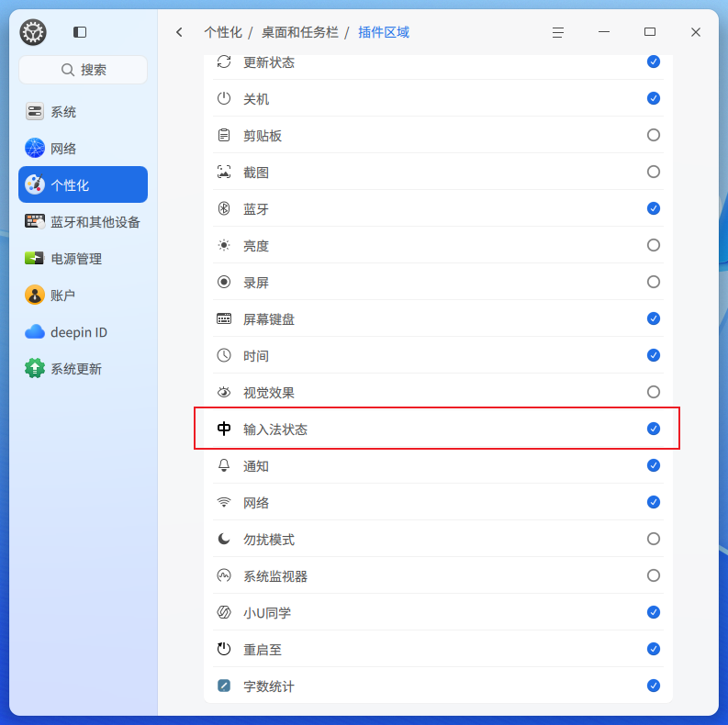The width and height of the screenshot is (728, 725).
Task: Uncheck the 输入法状态 checkbox
Action: coord(654,429)
